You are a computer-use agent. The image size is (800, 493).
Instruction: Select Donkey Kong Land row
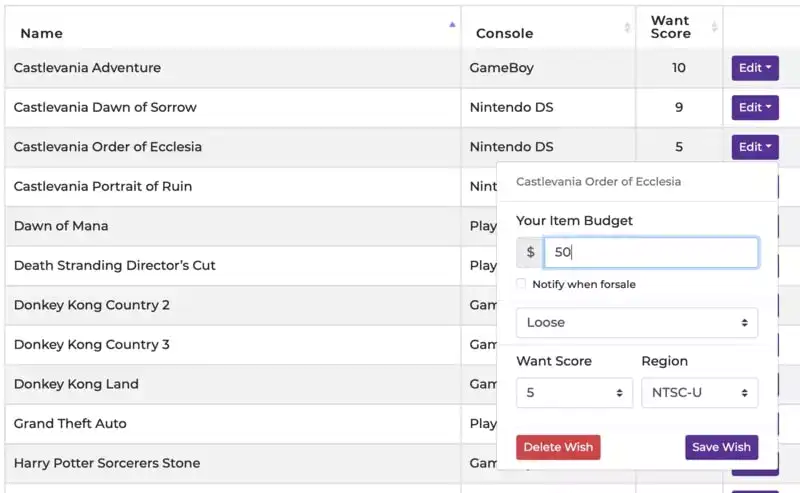click(x=233, y=384)
